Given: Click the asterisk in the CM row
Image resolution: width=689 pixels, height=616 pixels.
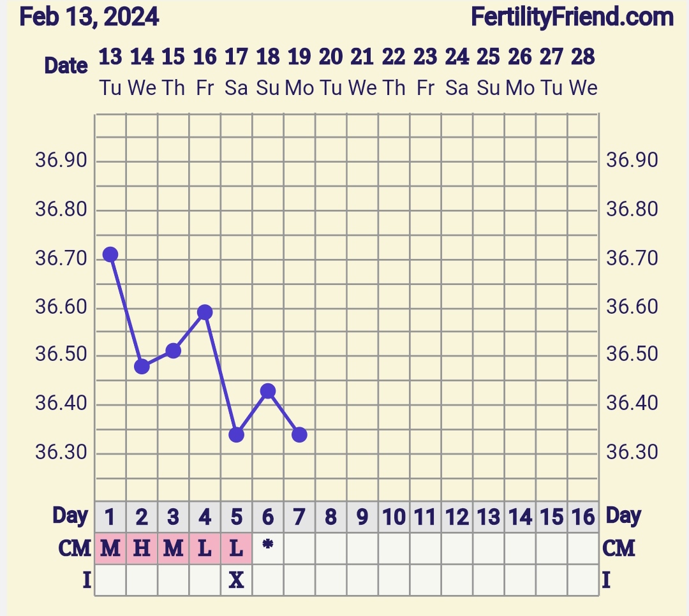Looking at the screenshot, I should [268, 546].
